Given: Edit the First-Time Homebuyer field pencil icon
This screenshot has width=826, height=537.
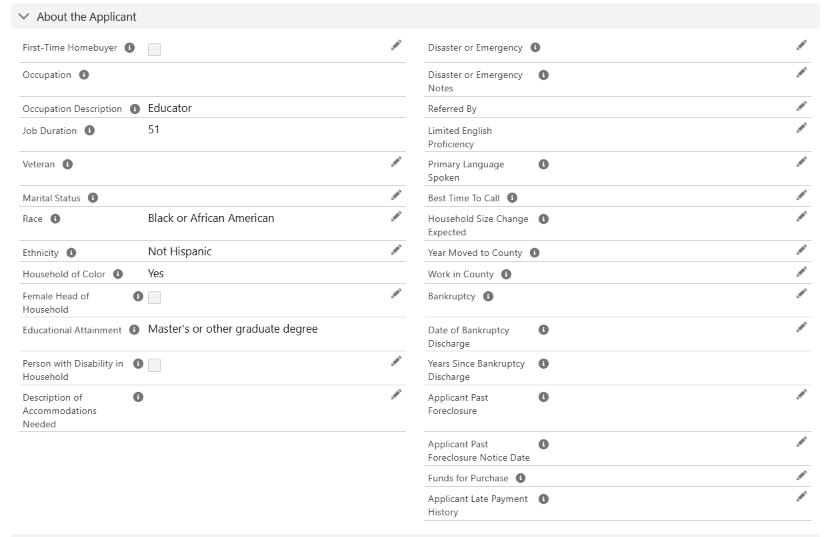Looking at the screenshot, I should 396,45.
